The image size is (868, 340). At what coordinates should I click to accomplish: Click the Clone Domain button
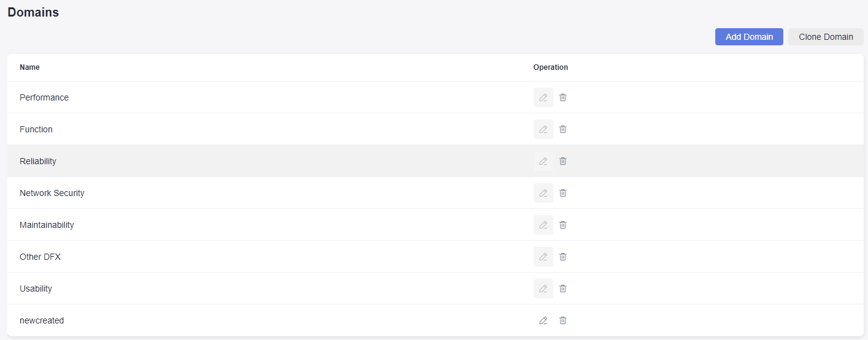(x=826, y=37)
